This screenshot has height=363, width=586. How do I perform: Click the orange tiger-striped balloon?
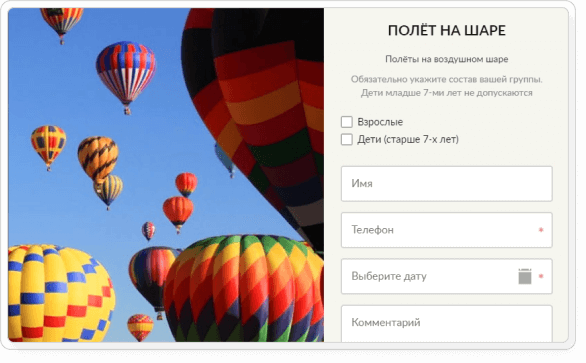coord(98,159)
